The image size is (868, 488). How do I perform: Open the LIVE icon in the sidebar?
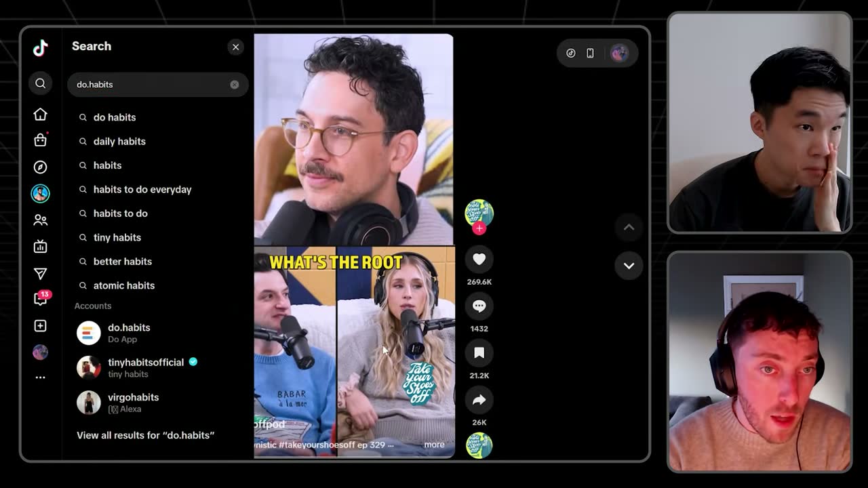[x=40, y=247]
